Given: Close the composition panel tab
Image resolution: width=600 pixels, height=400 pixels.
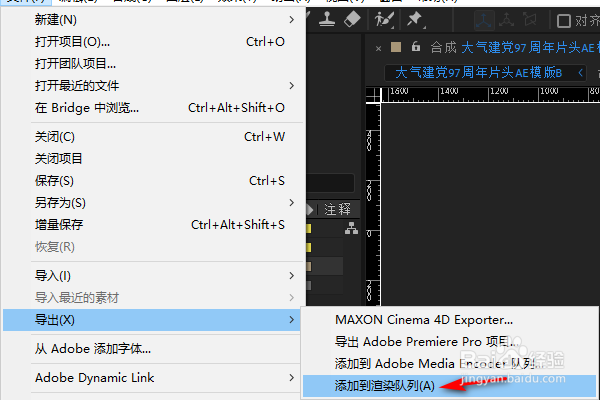Looking at the screenshot, I should (x=378, y=49).
